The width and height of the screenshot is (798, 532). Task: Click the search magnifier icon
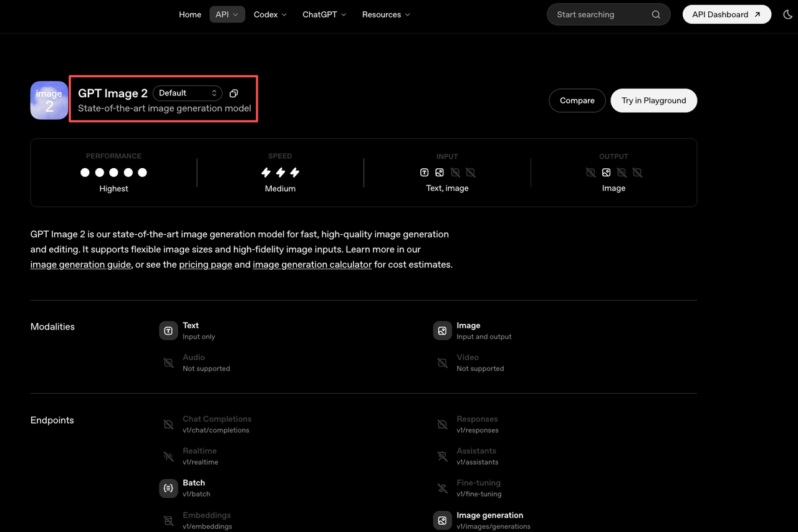(x=656, y=14)
